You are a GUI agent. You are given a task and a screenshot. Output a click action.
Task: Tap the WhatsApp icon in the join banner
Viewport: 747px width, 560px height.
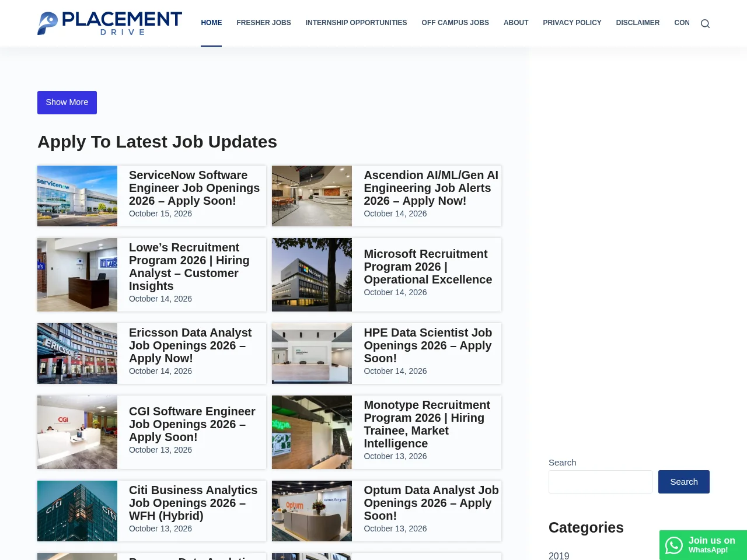point(674,545)
